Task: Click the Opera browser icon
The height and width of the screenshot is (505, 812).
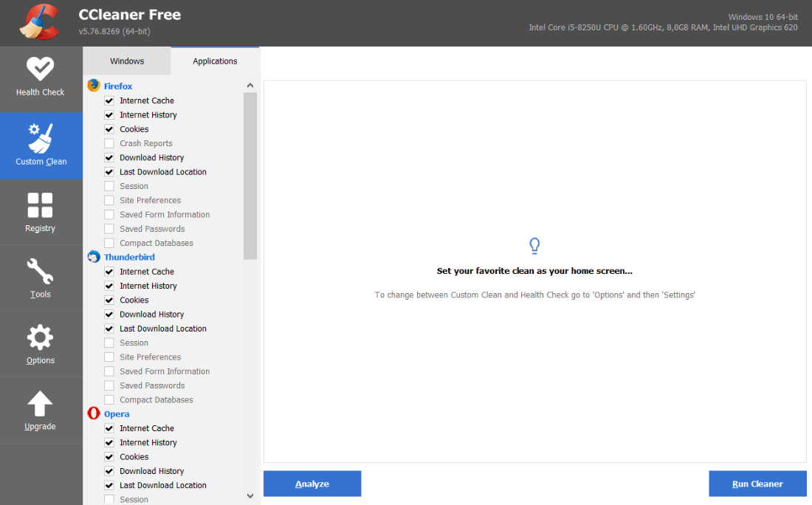Action: coord(94,413)
